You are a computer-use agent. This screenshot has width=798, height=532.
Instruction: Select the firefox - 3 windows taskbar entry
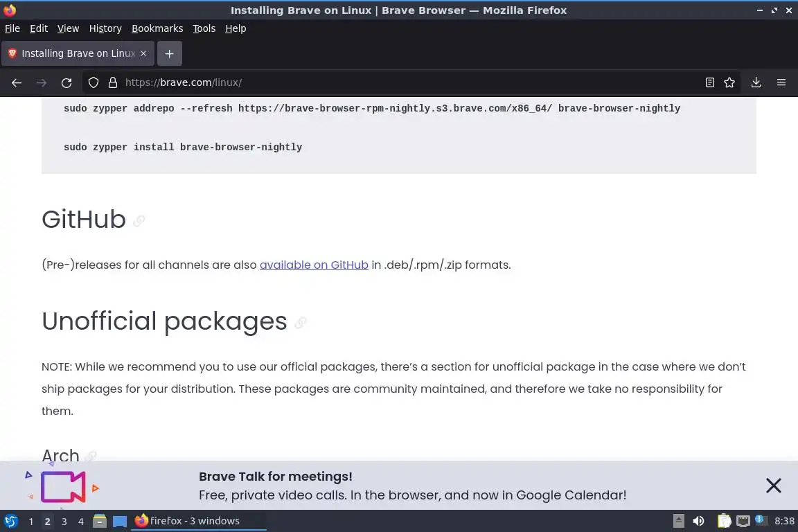(x=199, y=521)
